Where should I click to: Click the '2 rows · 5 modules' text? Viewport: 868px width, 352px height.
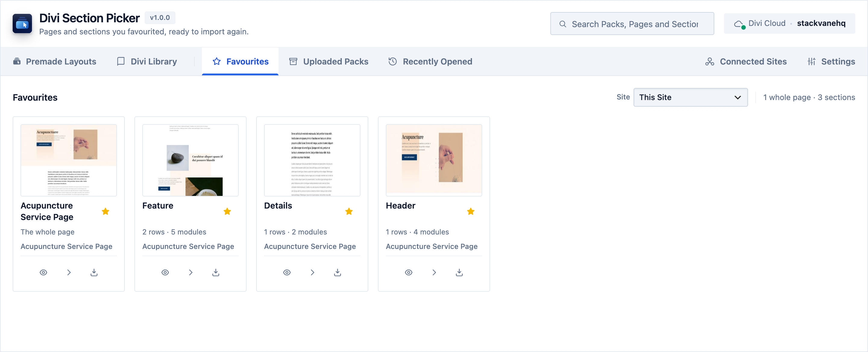174,232
